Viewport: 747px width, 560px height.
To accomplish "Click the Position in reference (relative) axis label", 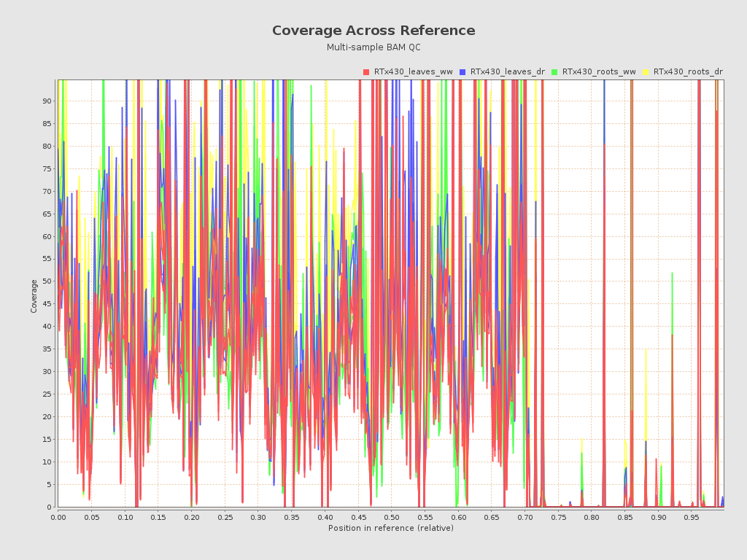I will [391, 528].
